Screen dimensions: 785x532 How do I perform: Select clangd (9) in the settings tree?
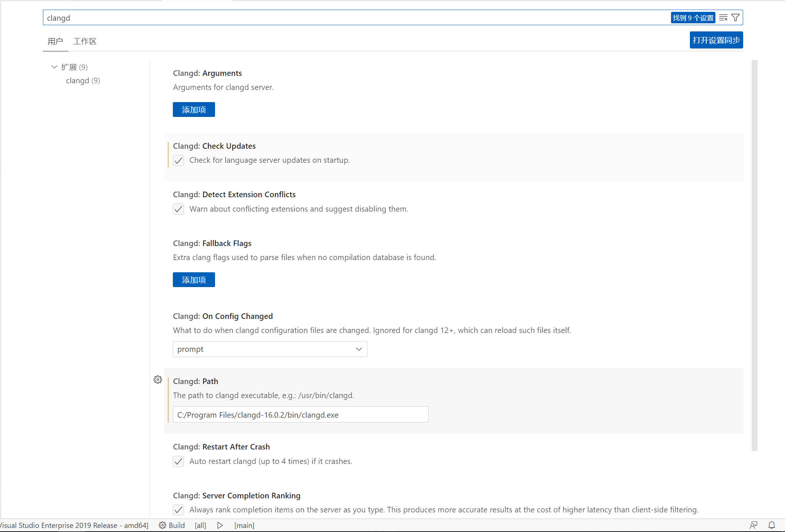coord(83,81)
